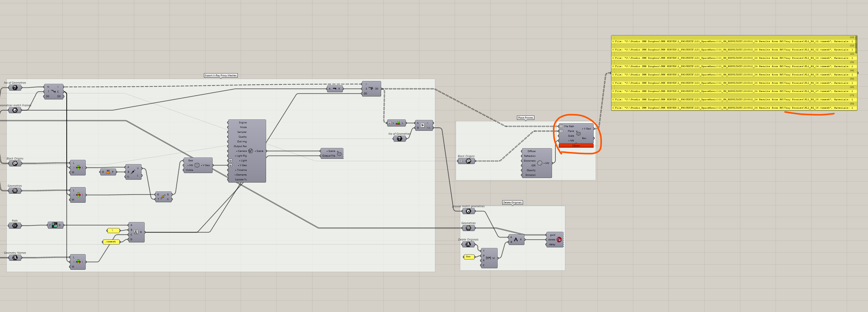Click the Output Res input label
The image size is (868, 312).
click(240, 146)
